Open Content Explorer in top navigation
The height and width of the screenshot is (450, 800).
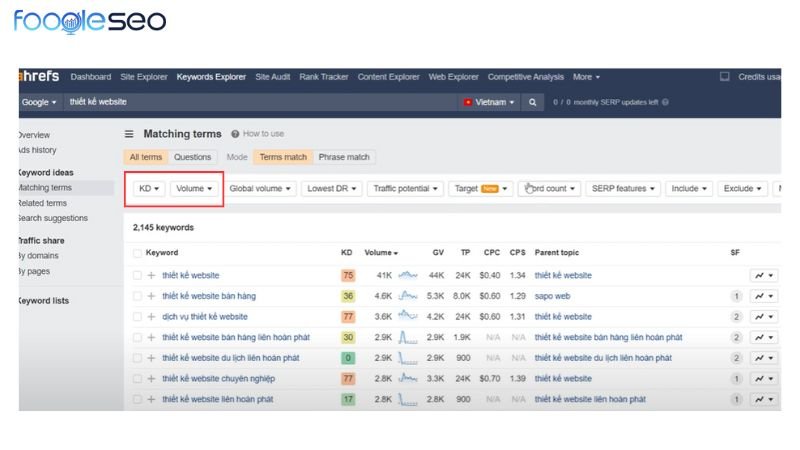pyautogui.click(x=388, y=77)
